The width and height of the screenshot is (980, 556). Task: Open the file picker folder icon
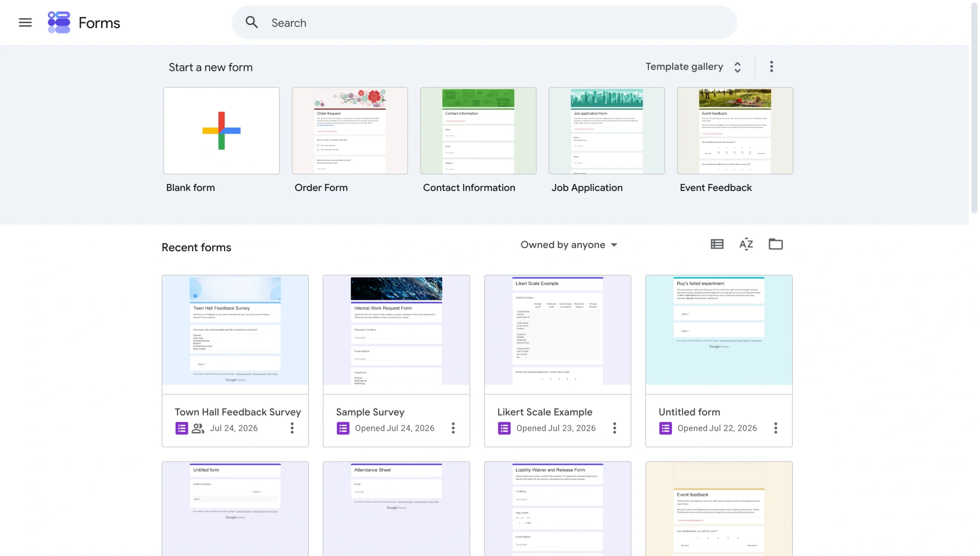pyautogui.click(x=776, y=244)
